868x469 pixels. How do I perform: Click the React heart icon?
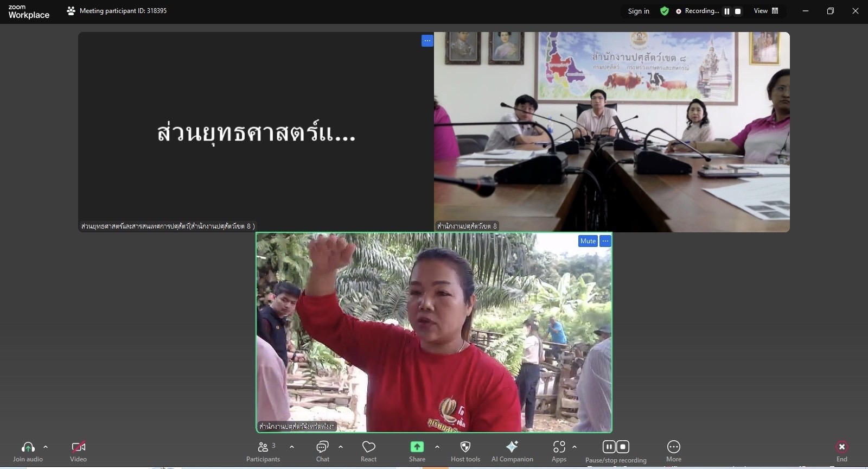369,451
